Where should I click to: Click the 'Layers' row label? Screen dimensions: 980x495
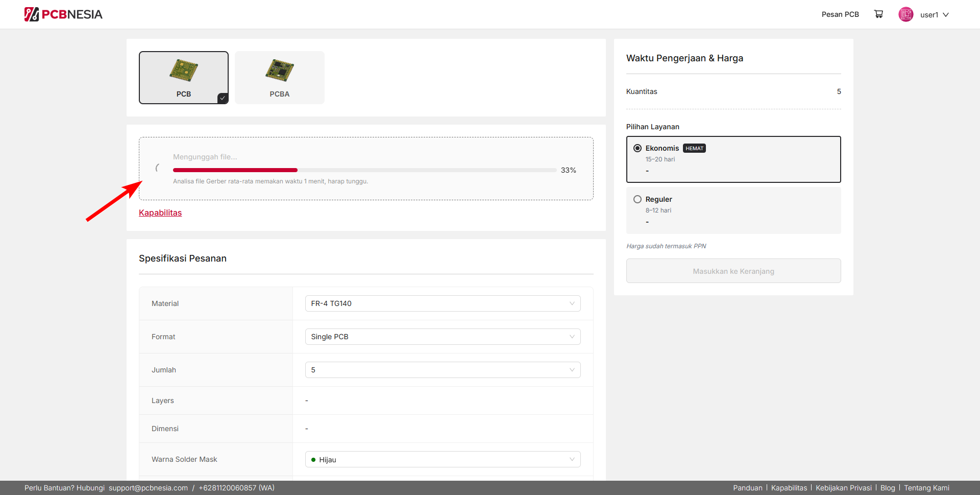point(163,400)
